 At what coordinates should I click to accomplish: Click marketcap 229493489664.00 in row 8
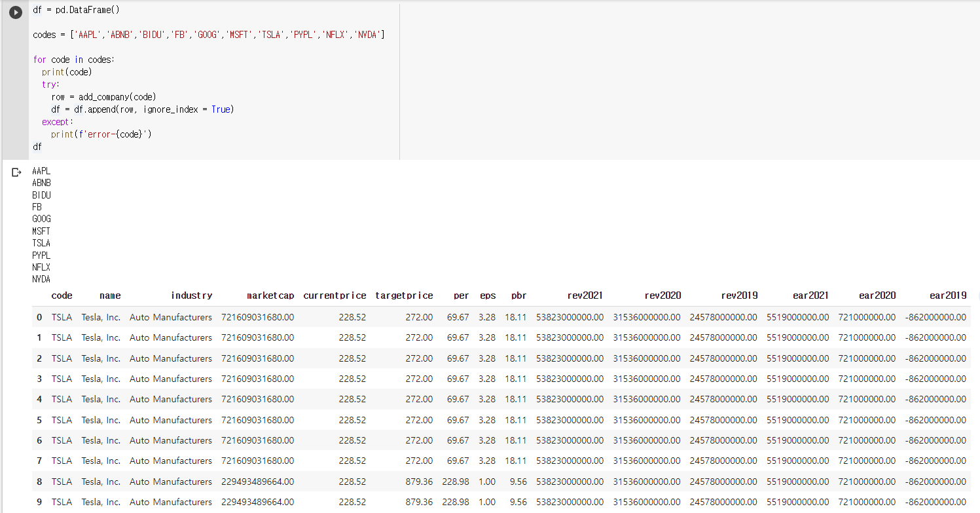click(258, 482)
